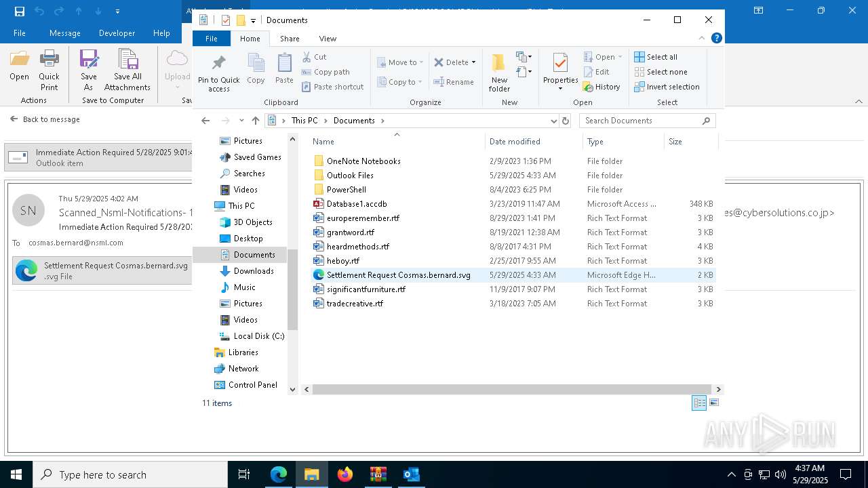Screen dimensions: 868x488
Task: Click Paste shortcut button
Action: coord(332,87)
